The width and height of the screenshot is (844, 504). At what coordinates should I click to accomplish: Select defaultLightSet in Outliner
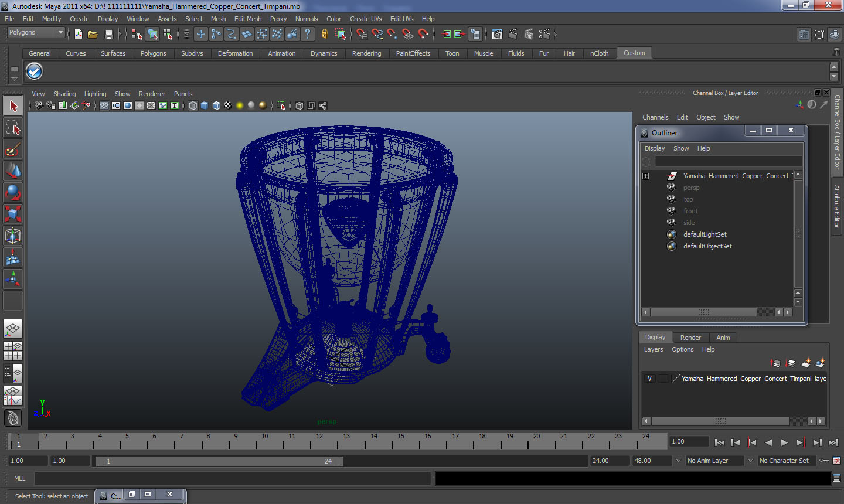point(705,234)
